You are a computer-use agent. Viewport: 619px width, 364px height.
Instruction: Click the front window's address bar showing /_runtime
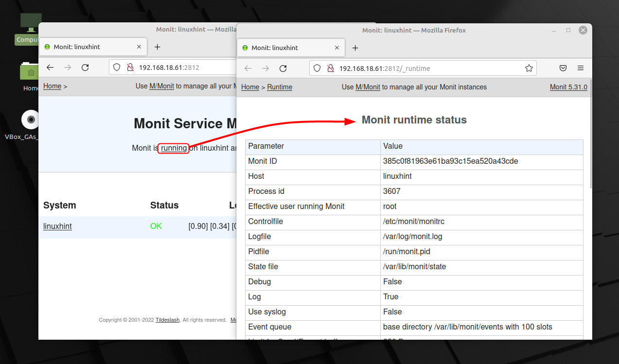(423, 69)
